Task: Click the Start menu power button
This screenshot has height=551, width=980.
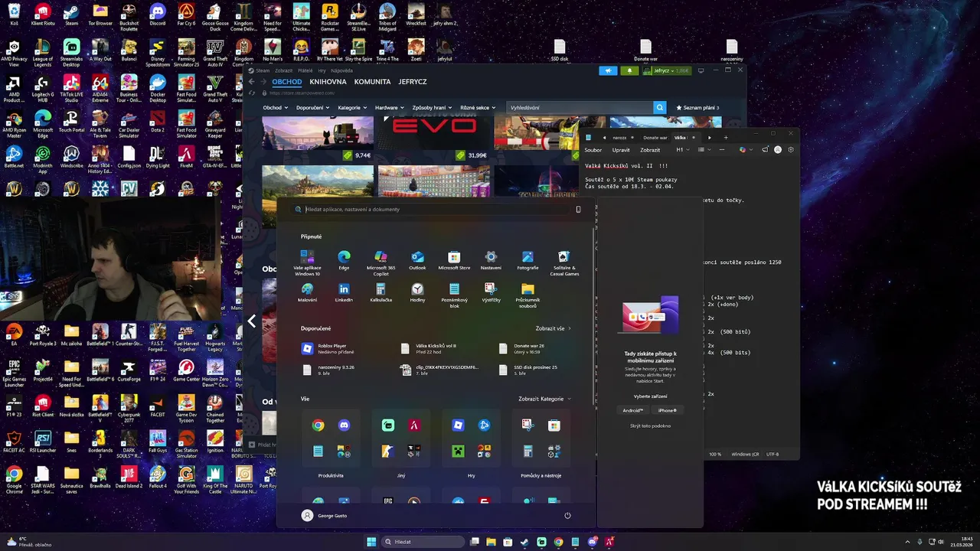Action: pos(567,516)
